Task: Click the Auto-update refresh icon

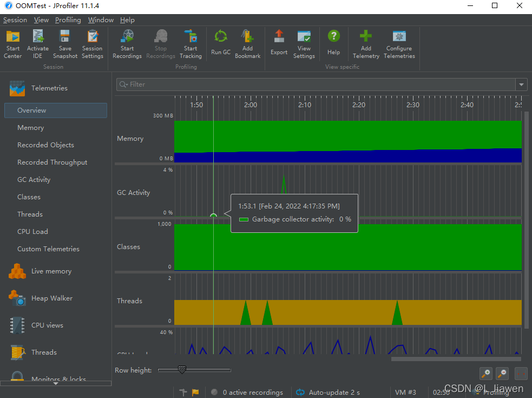Action: click(300, 392)
